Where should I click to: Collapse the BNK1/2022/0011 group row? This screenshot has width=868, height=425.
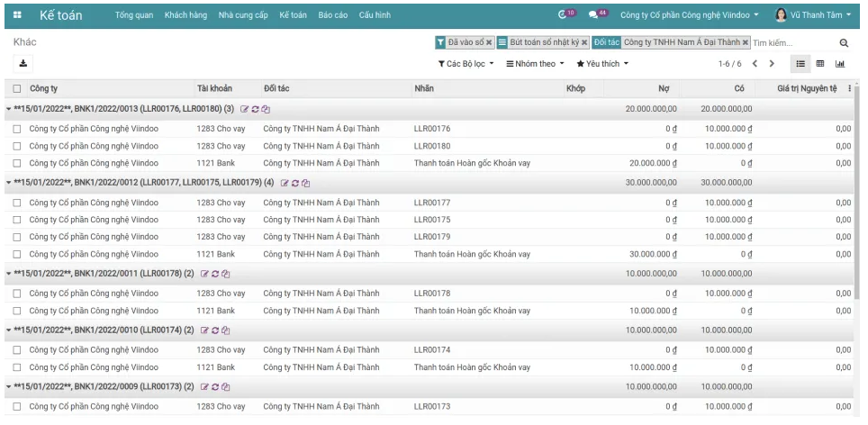pyautogui.click(x=9, y=274)
